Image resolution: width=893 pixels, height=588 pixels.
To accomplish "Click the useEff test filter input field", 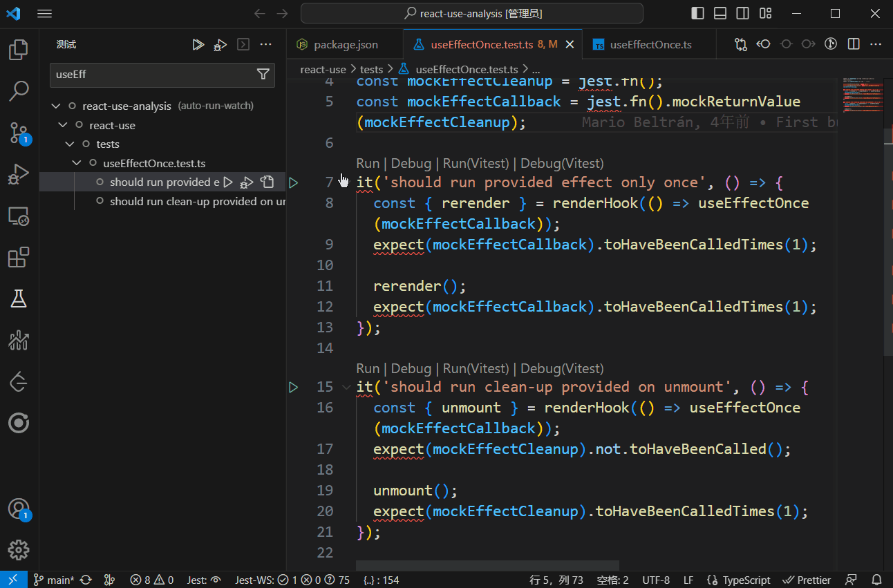I will [152, 75].
